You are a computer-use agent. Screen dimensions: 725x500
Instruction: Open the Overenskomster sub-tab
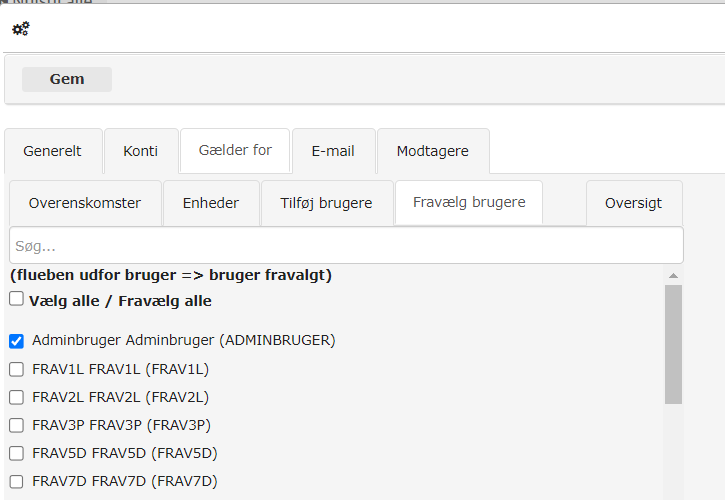85,203
